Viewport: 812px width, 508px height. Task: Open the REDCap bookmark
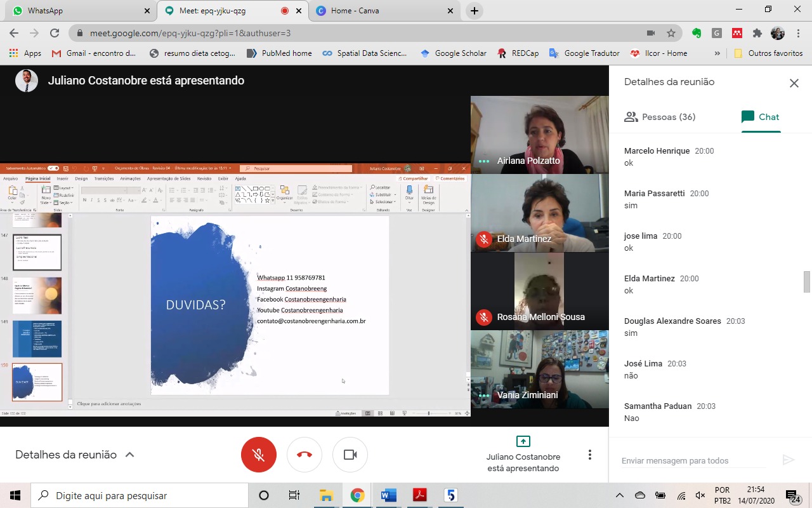click(518, 53)
